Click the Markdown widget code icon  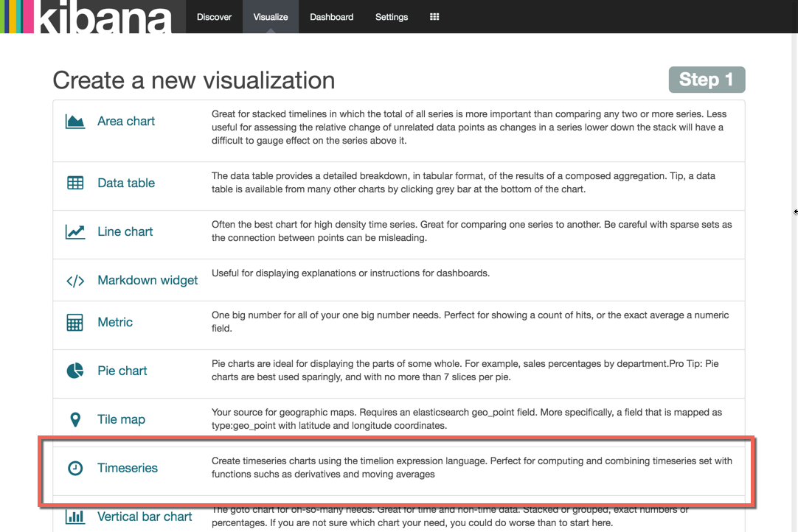[75, 281]
